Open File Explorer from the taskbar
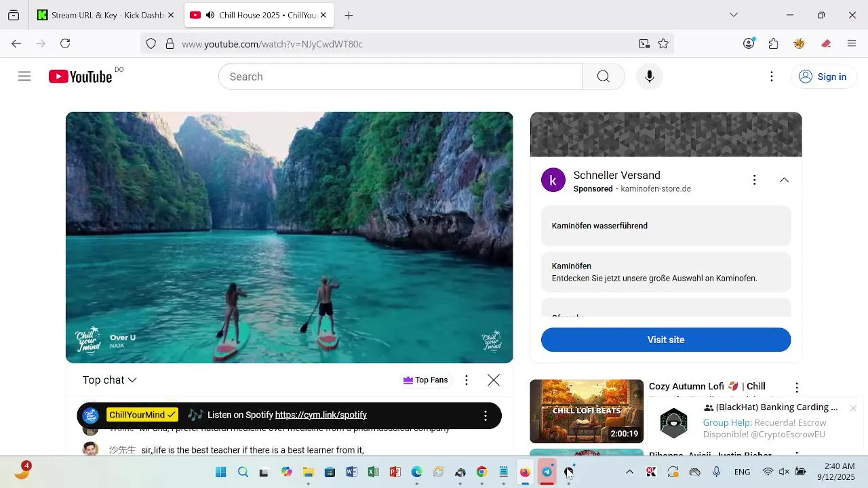Screen dimensions: 868x488 point(308,472)
